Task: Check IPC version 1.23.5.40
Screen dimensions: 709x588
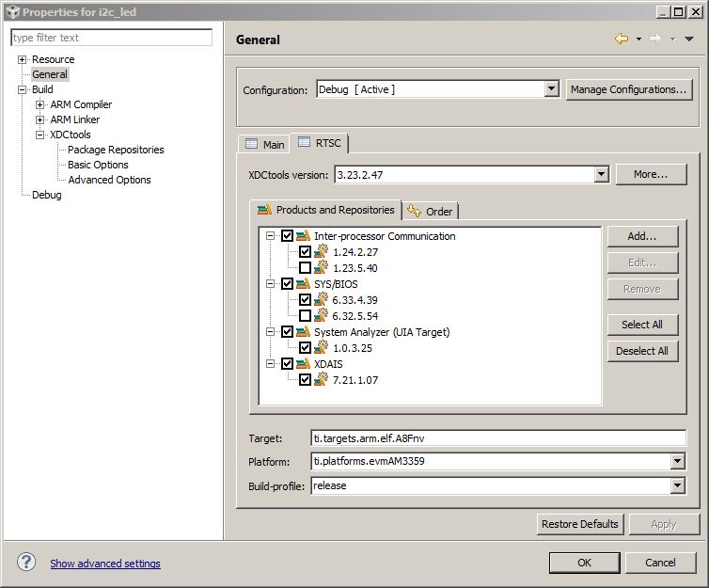Action: click(306, 268)
